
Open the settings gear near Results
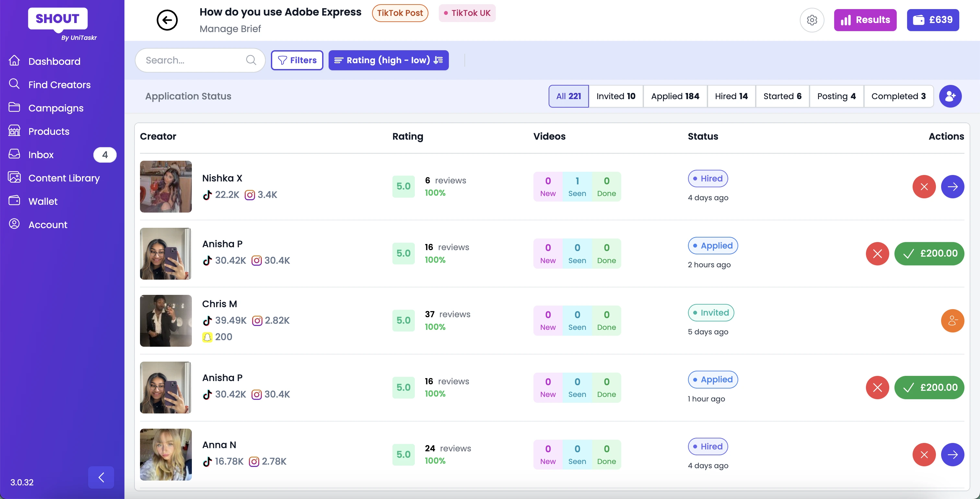click(x=812, y=20)
